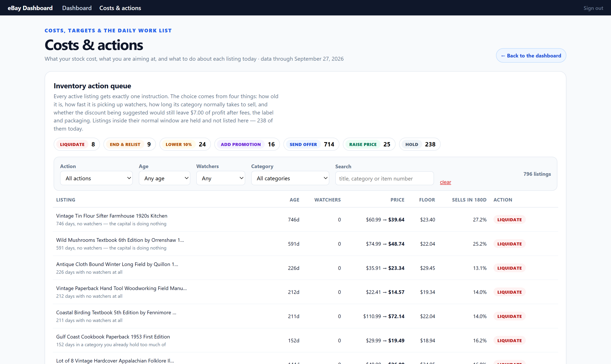The height and width of the screenshot is (364, 611).
Task: Select the Add Promotion chip
Action: tap(247, 144)
